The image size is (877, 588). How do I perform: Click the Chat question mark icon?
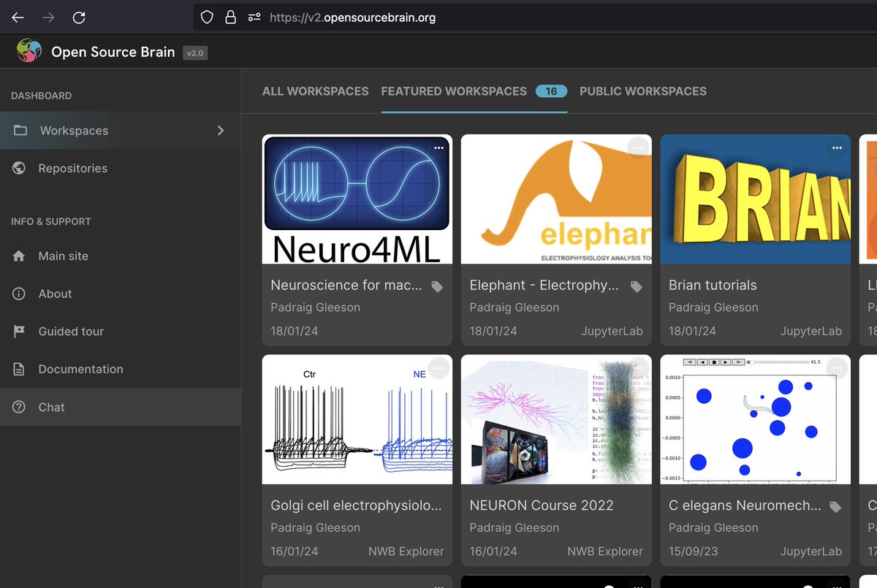coord(19,407)
